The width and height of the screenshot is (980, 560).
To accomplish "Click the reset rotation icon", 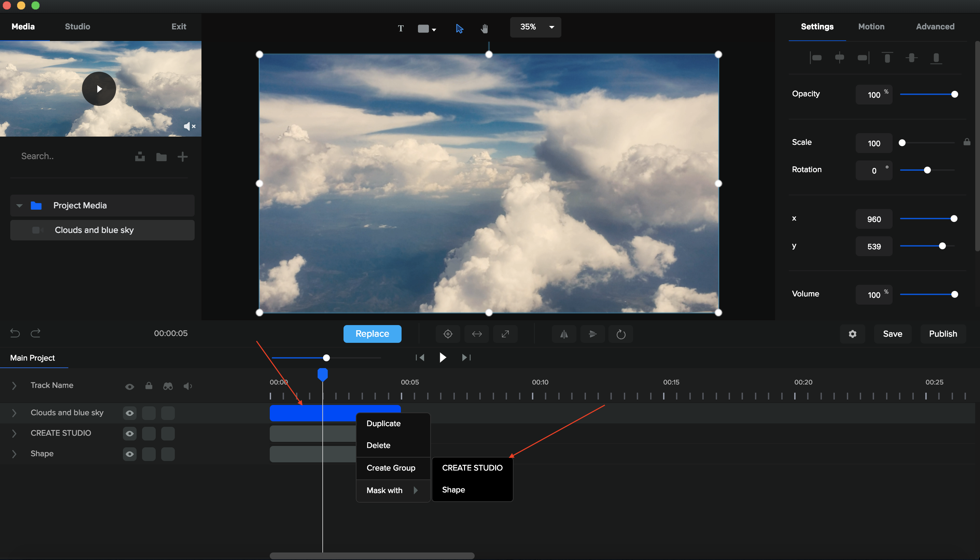I will (621, 334).
